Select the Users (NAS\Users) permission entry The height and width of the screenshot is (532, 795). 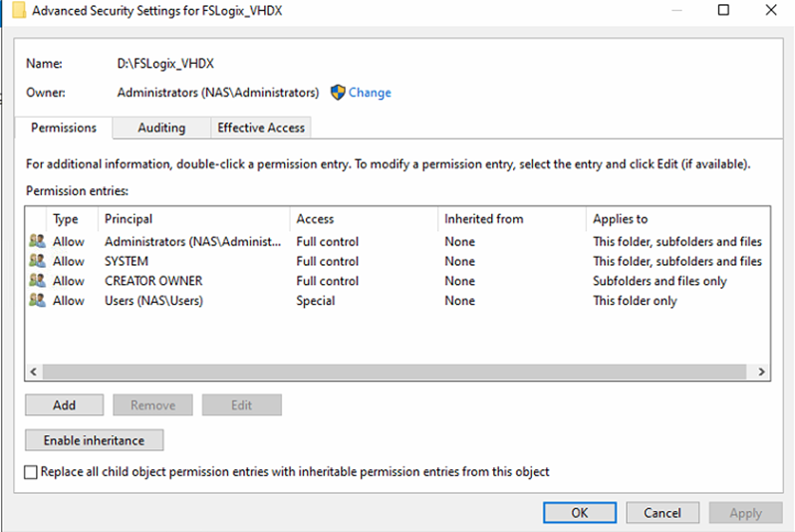(x=153, y=301)
